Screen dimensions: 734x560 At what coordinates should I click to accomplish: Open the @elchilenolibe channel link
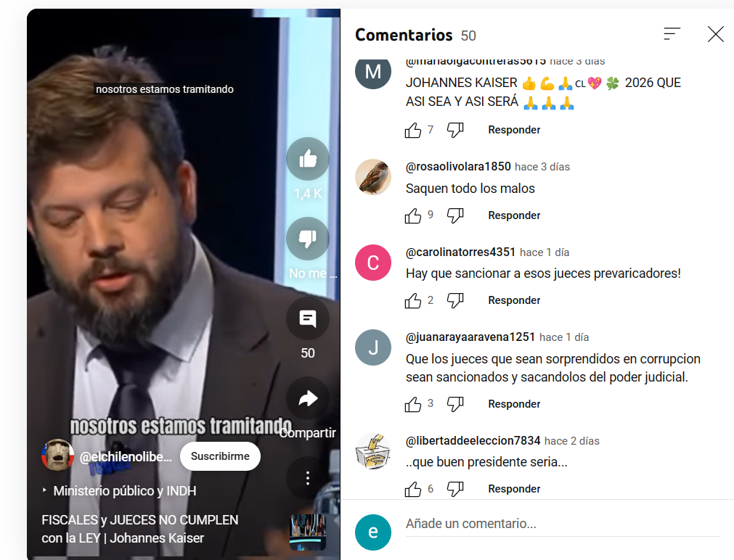pos(126,456)
